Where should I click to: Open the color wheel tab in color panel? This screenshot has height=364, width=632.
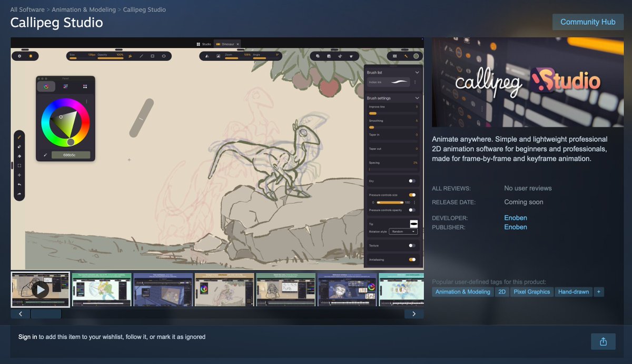(x=46, y=86)
